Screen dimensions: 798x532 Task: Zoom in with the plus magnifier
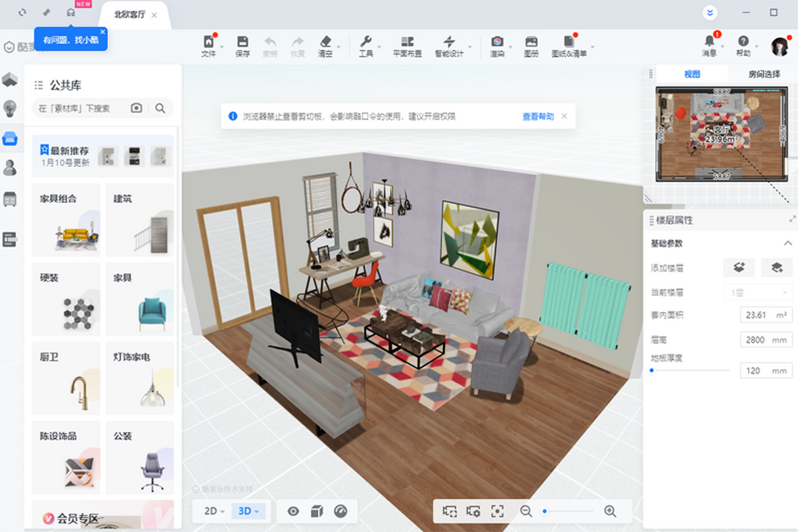click(x=610, y=511)
